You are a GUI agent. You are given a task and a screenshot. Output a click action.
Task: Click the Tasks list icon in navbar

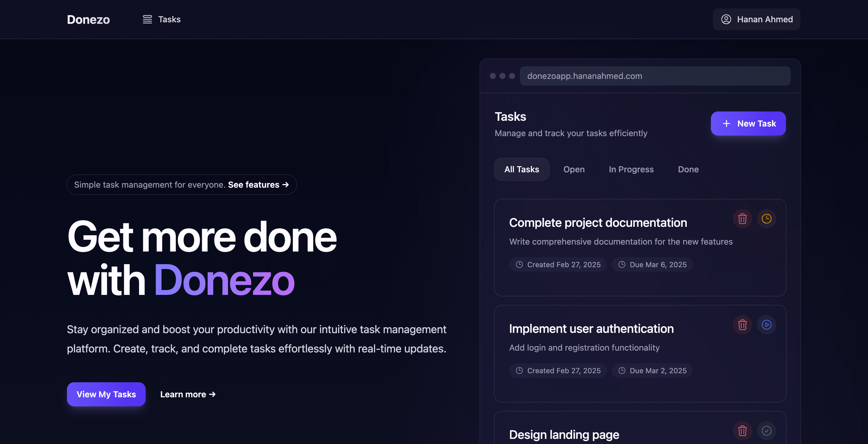coord(147,20)
